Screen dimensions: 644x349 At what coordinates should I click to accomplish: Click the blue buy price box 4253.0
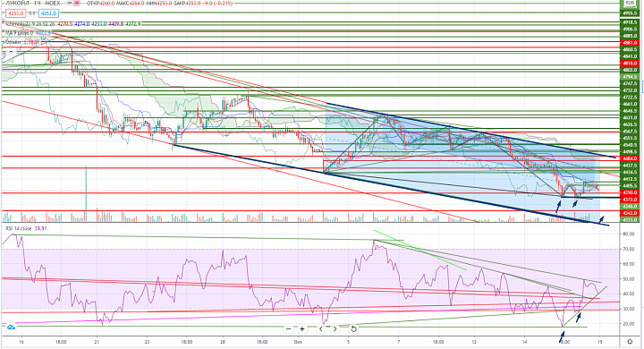[48, 13]
